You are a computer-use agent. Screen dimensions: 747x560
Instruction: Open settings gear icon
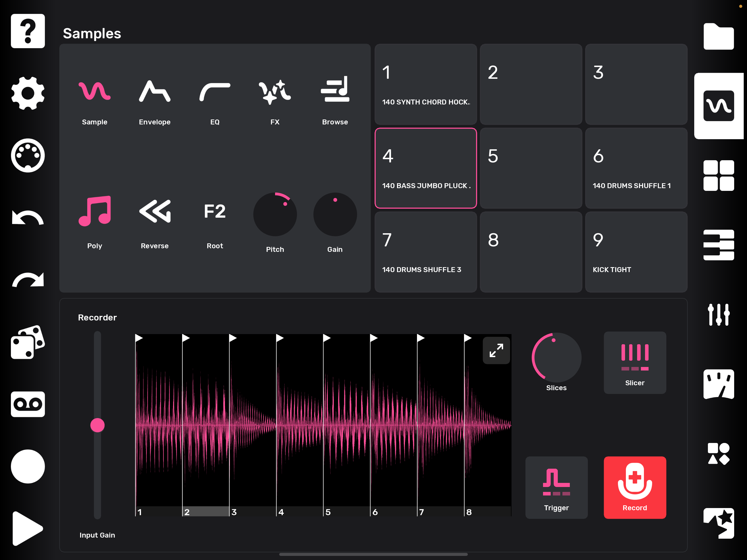click(28, 93)
